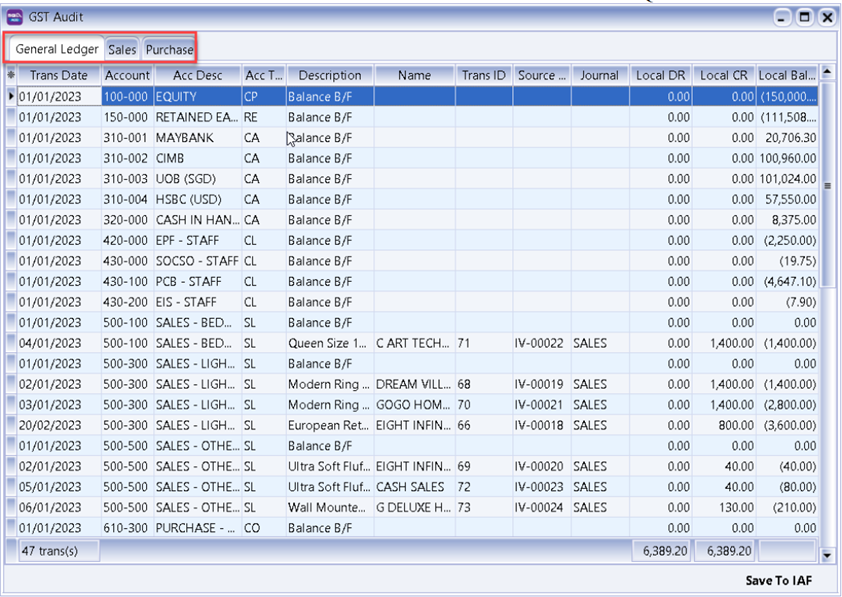Click the GST Audit app icon in title bar
The height and width of the screenshot is (597, 842).
coord(15,17)
